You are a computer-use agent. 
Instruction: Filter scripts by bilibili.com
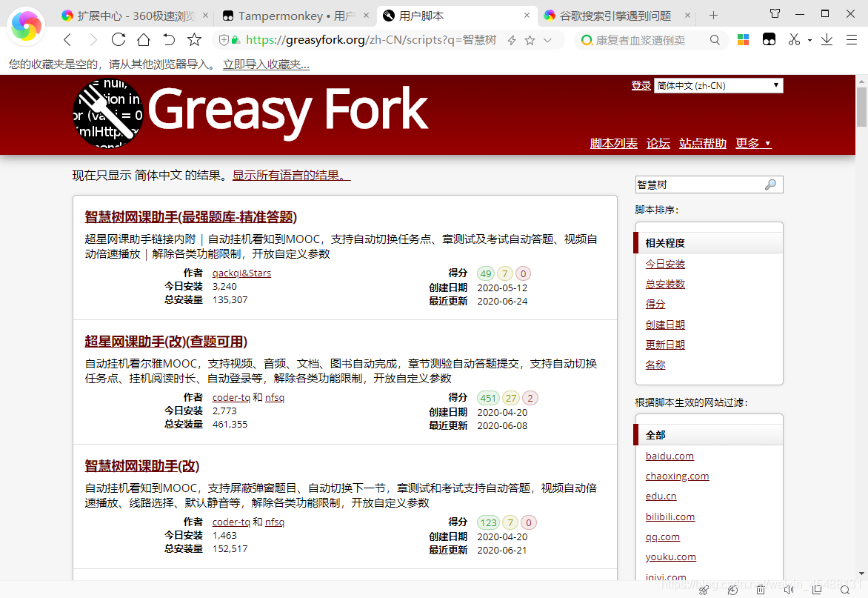coord(670,516)
